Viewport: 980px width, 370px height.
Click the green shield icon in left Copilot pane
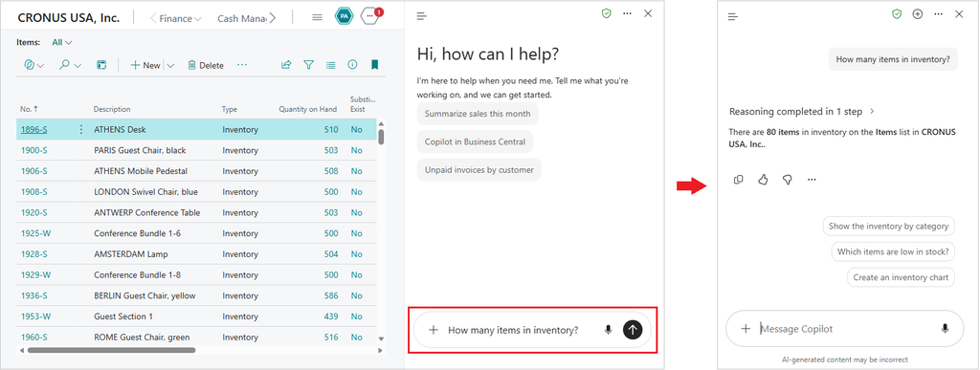[606, 13]
